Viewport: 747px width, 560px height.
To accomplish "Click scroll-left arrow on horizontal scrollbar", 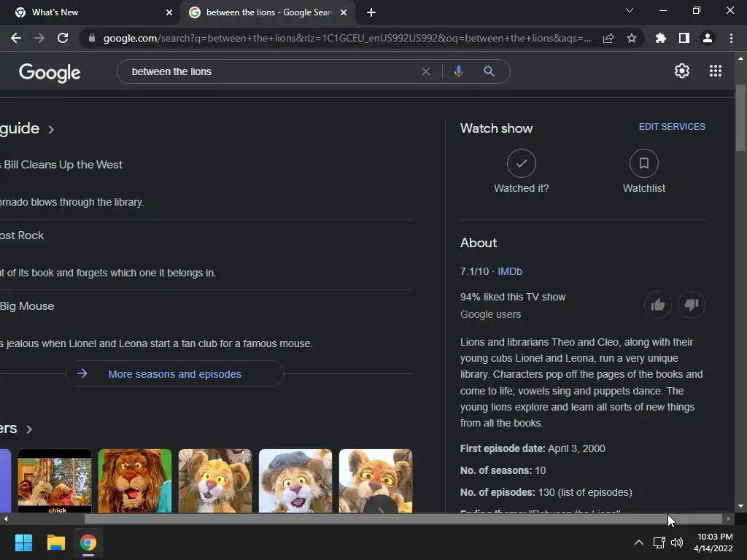I will 5,518.
